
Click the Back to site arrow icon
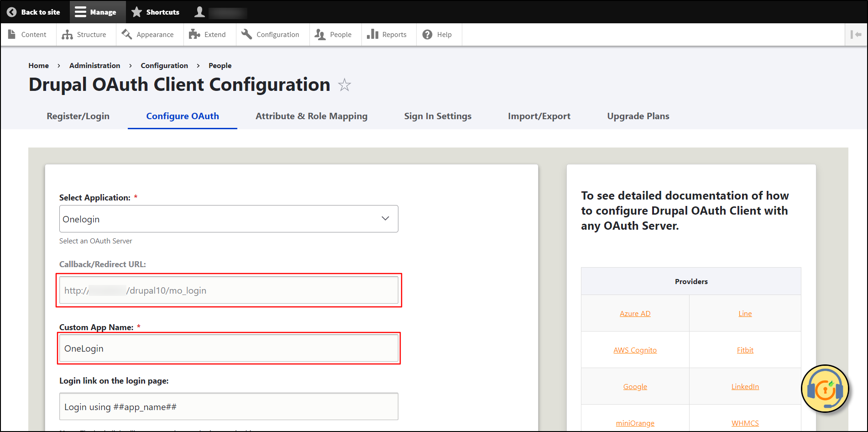click(x=12, y=12)
